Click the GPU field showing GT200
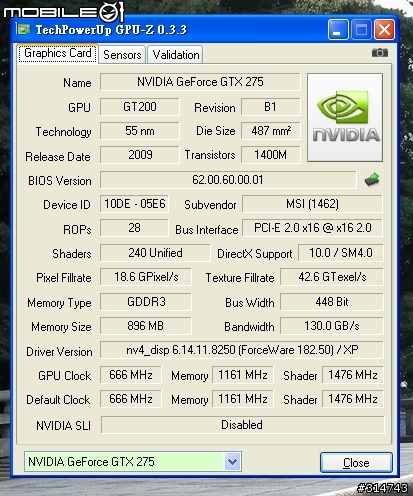Viewport: 413px width, 496px height. [140, 107]
